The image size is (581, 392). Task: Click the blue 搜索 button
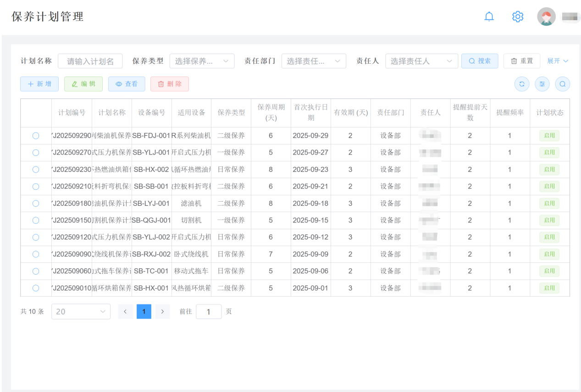(480, 61)
